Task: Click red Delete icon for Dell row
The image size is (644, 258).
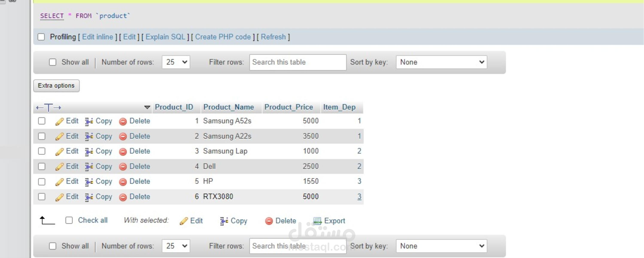Action: 123,167
